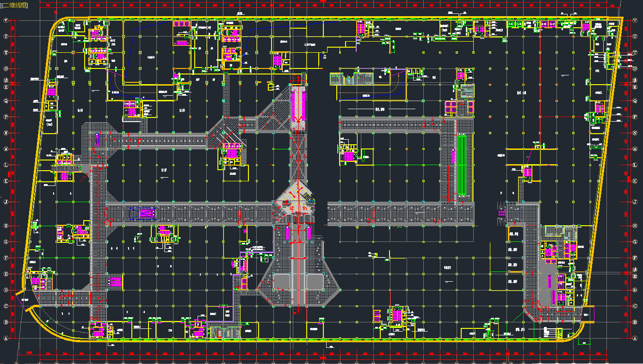Click the right-side axis bubble N
This screenshot has width=643, height=364.
tap(634, 133)
